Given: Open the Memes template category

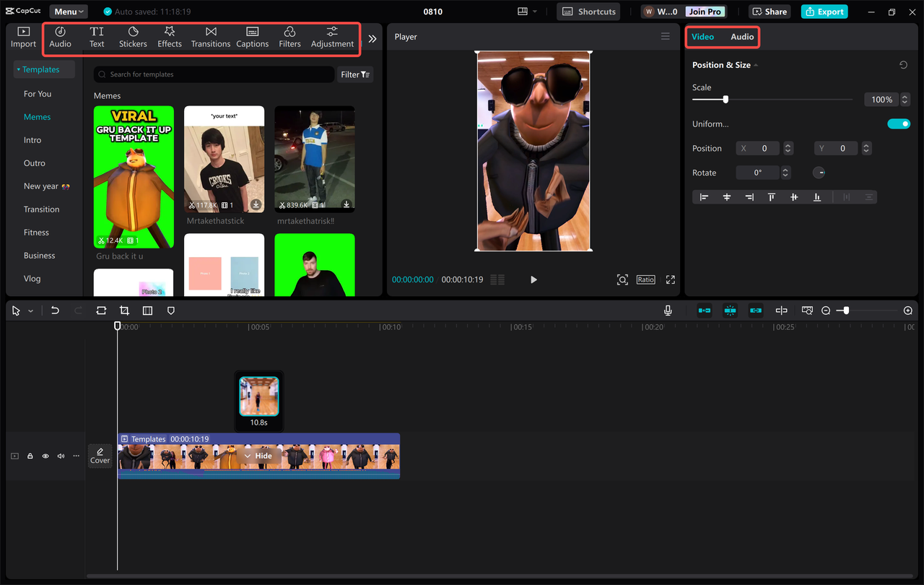Looking at the screenshot, I should click(x=38, y=116).
